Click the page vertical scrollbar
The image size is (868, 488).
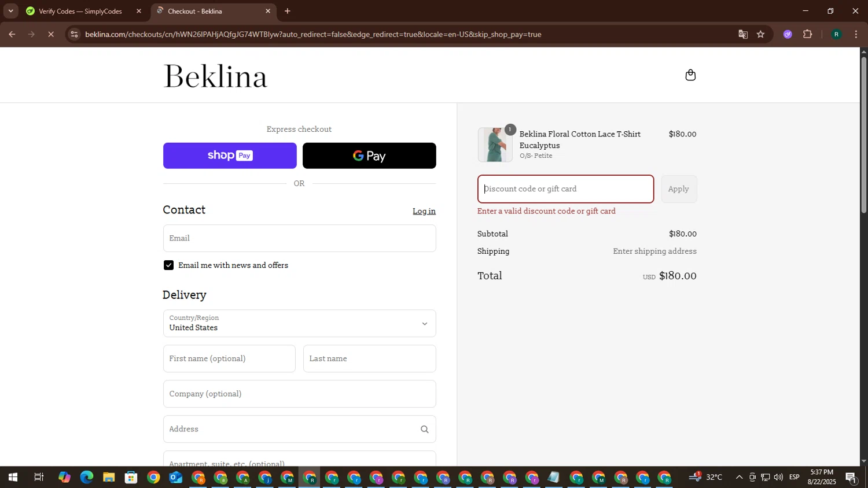tap(864, 136)
